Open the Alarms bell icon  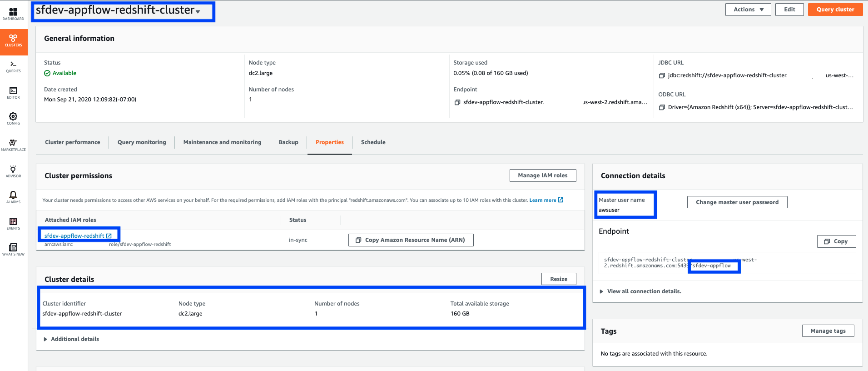(13, 197)
